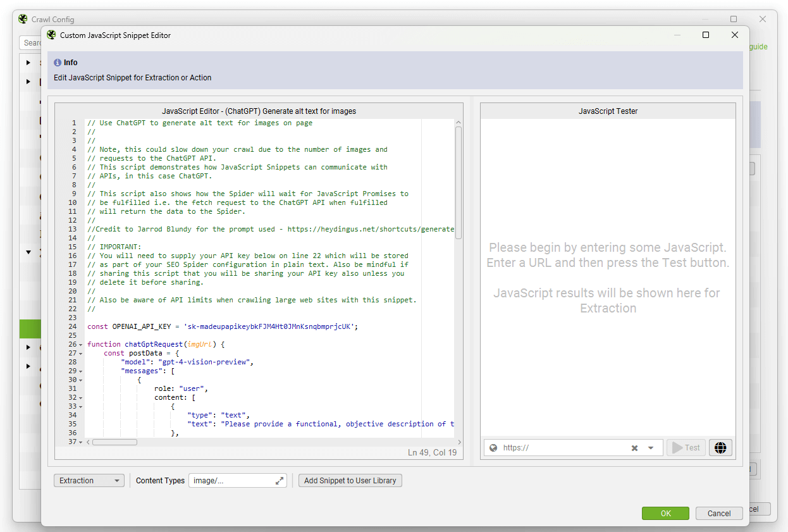Collapse the code block at line 30
This screenshot has height=532, width=788.
point(80,380)
